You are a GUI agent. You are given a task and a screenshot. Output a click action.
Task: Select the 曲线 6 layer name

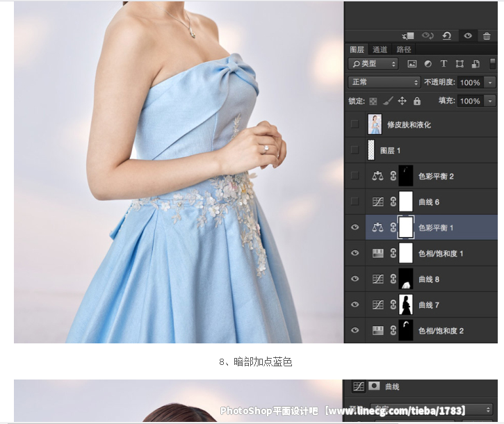429,202
